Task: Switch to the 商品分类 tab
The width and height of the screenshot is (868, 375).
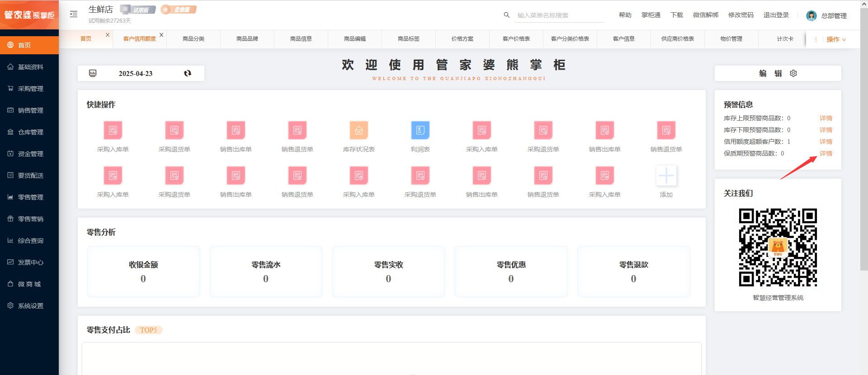Action: point(193,39)
